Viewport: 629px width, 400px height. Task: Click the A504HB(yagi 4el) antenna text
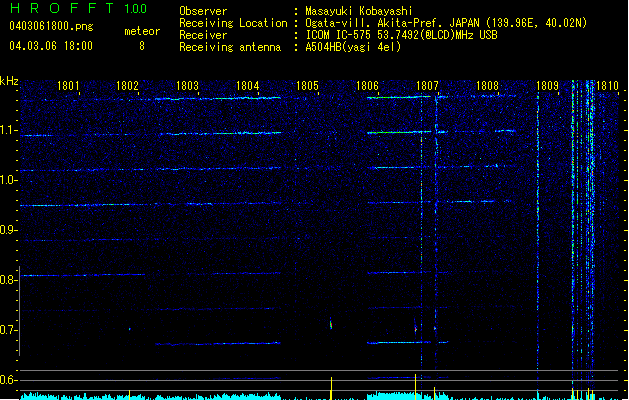(353, 47)
